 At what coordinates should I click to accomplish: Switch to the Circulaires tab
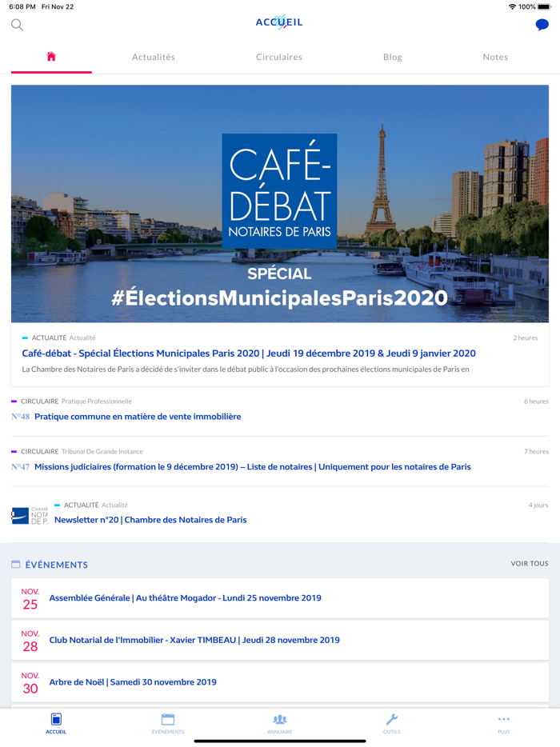point(278,57)
